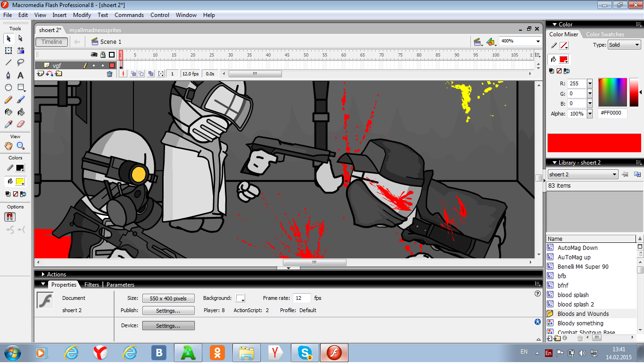Toggle Snap to Objects magnet option
This screenshot has height=364, width=644.
point(9,217)
